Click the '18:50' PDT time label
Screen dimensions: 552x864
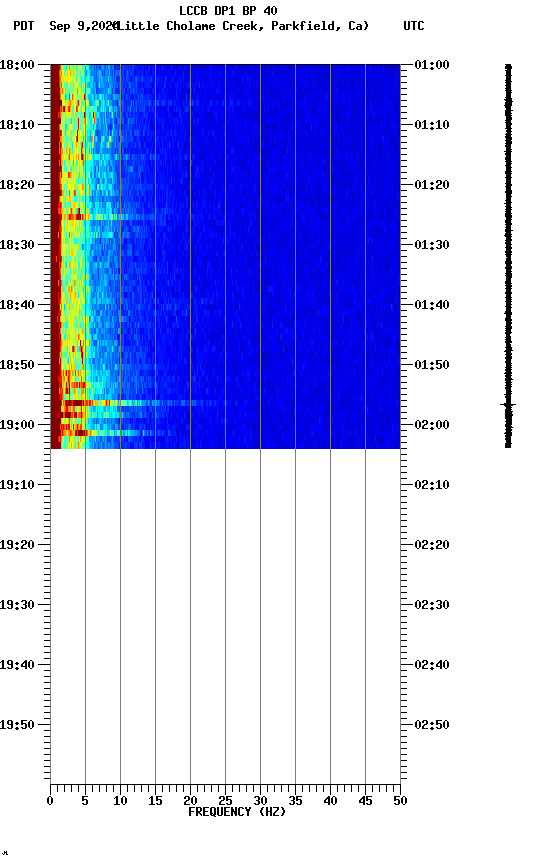tap(17, 365)
